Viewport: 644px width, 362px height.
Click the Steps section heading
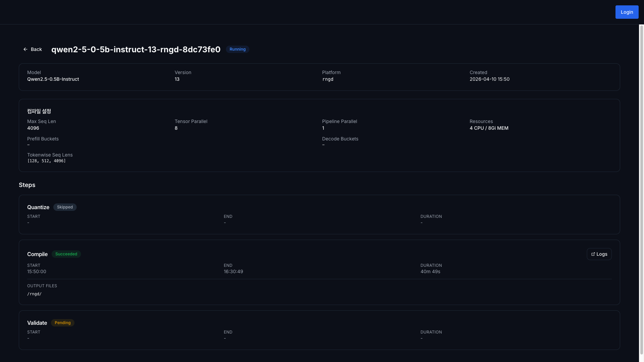pos(27,185)
